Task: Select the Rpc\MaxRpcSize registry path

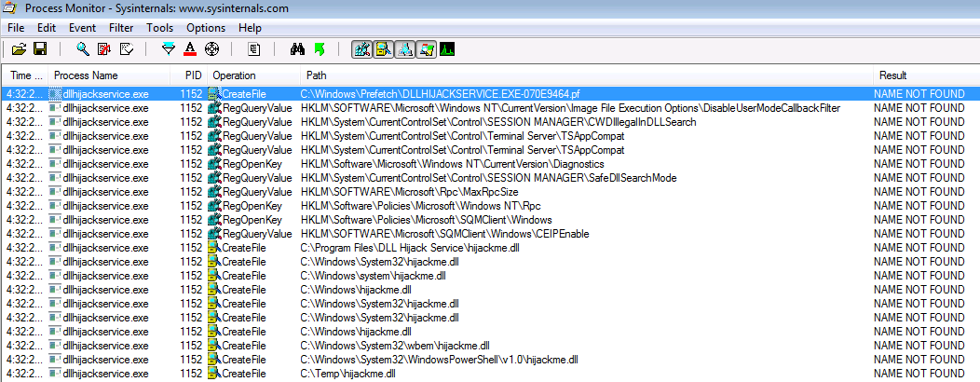Action: tap(409, 192)
